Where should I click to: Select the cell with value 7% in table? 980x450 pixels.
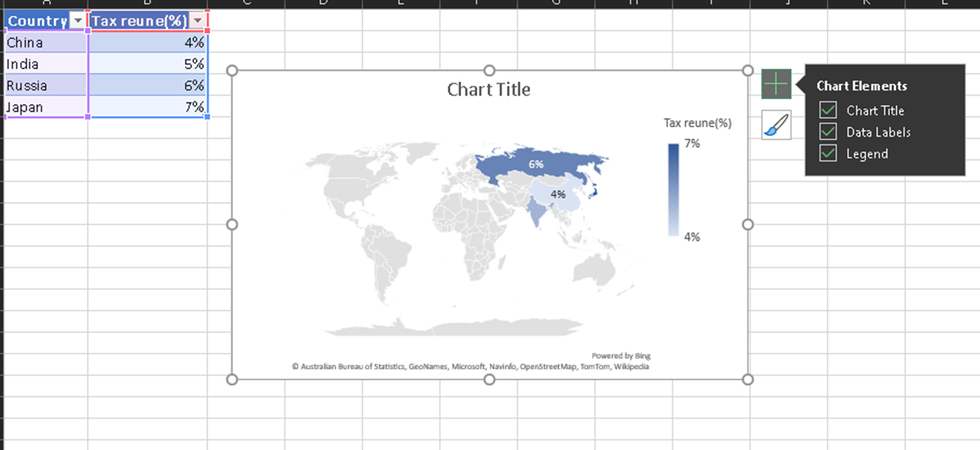(x=147, y=107)
